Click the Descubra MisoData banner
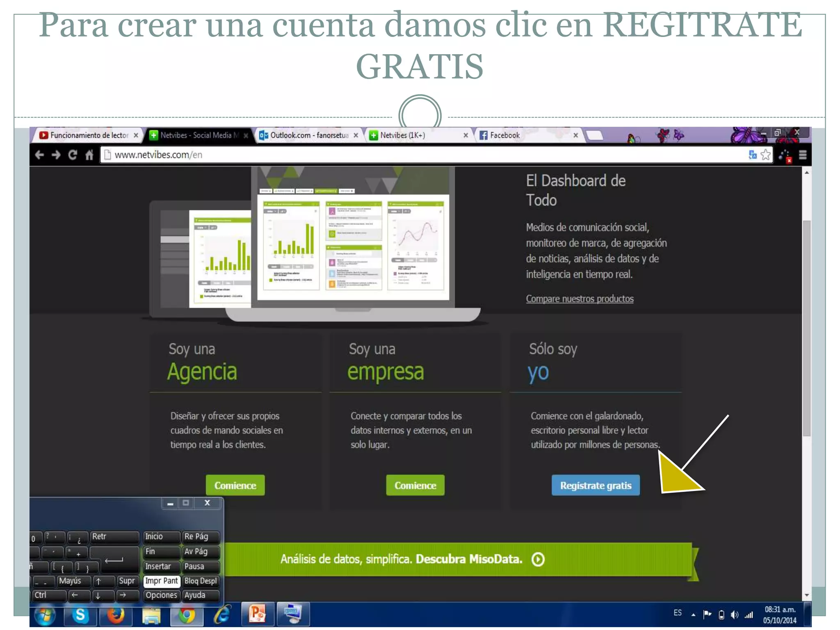 (457, 559)
